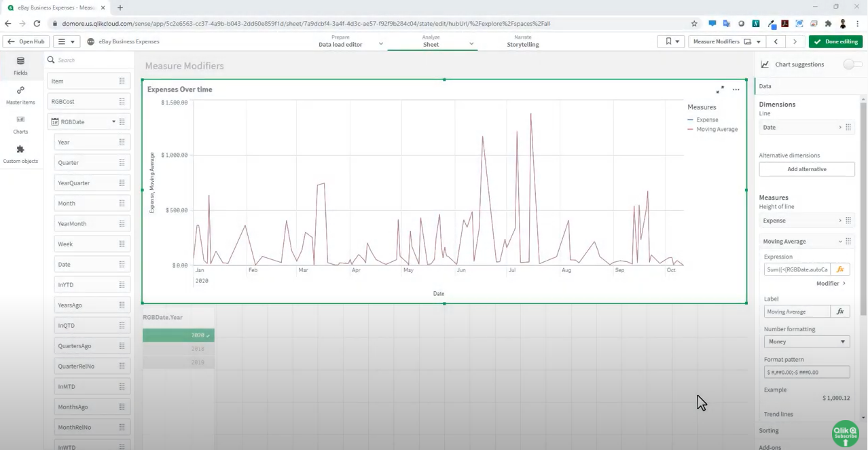Image resolution: width=868 pixels, height=450 pixels.
Task: Collapse the RGBDate field group
Action: coord(114,122)
